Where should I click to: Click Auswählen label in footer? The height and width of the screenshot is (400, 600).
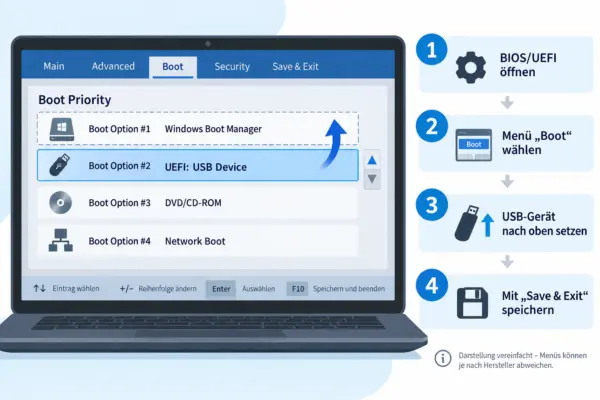pyautogui.click(x=258, y=289)
